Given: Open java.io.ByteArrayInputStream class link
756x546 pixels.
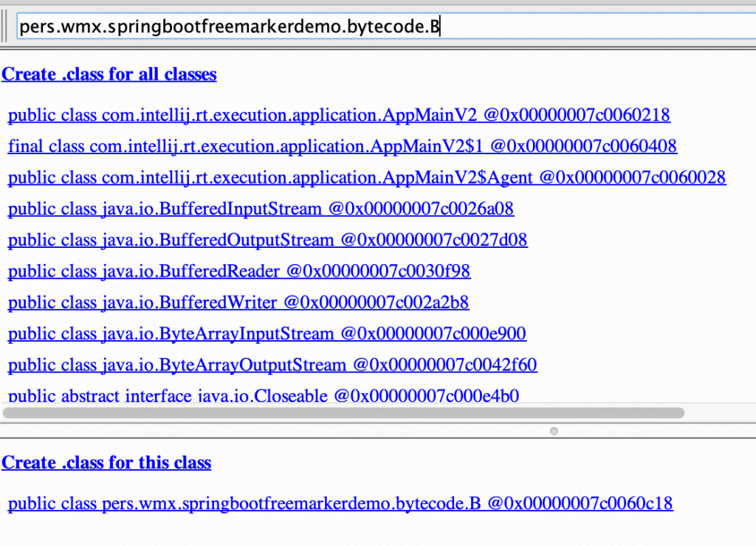Looking at the screenshot, I should click(x=267, y=334).
